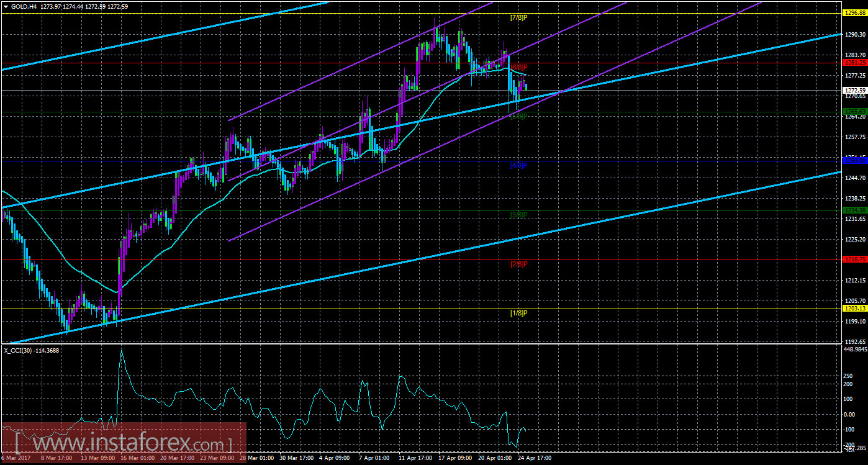Image resolution: width=868 pixels, height=465 pixels.
Task: Select the [7/8]P Murrey level label
Action: 518,17
